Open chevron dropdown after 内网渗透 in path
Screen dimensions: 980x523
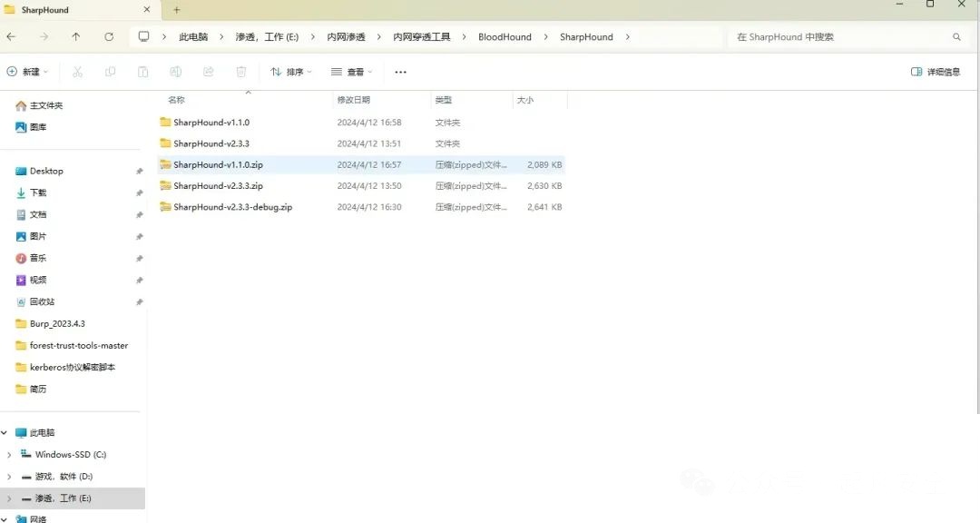(x=378, y=37)
